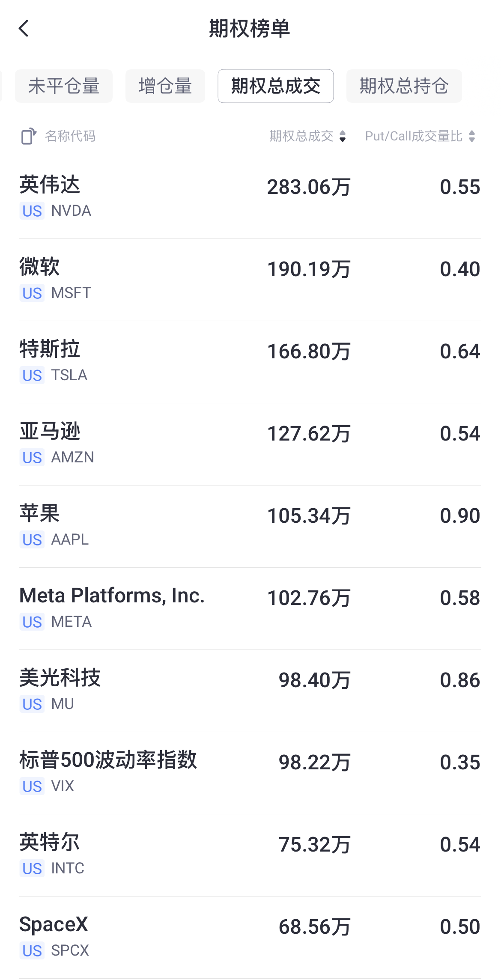
Task: Tap the rotate-screen icon beside 名称代码
Action: [x=29, y=136]
